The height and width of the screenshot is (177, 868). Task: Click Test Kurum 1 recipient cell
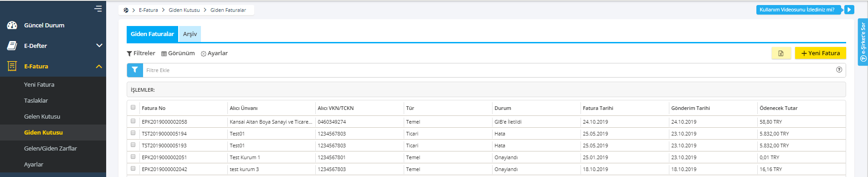[245, 157]
